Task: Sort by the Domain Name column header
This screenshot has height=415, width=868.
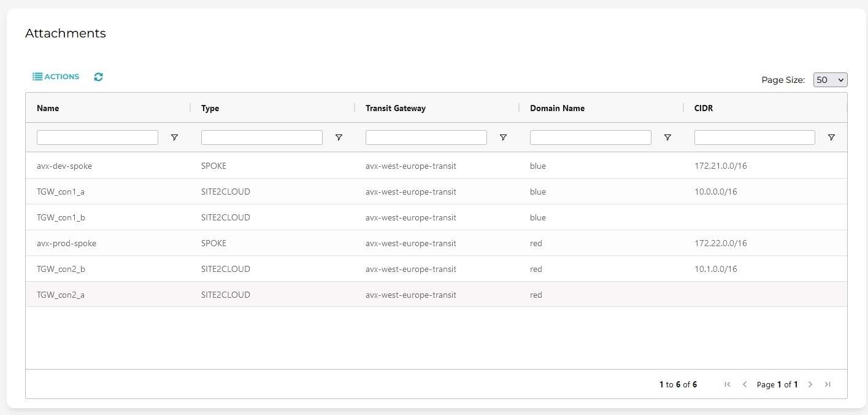Action: [x=557, y=108]
